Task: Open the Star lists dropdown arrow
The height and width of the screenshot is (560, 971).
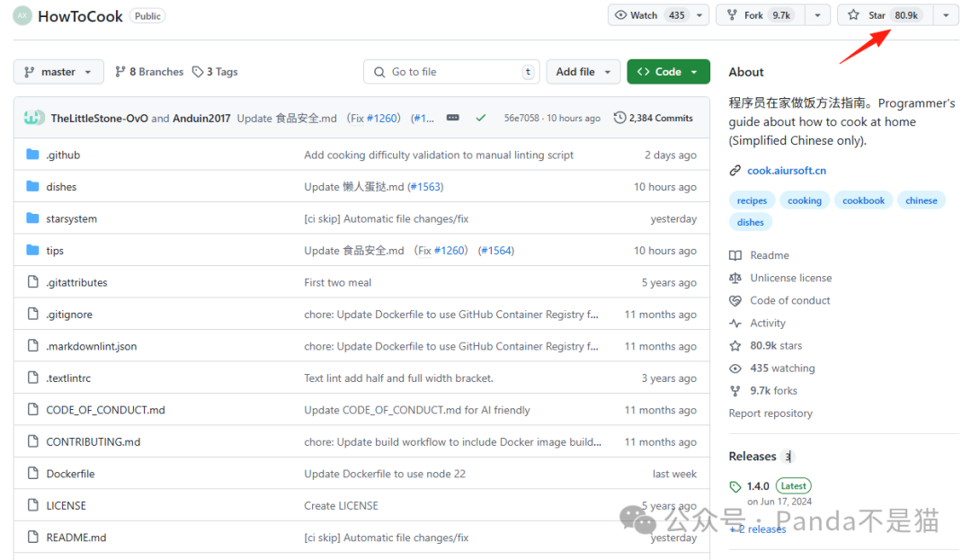Action: click(946, 15)
